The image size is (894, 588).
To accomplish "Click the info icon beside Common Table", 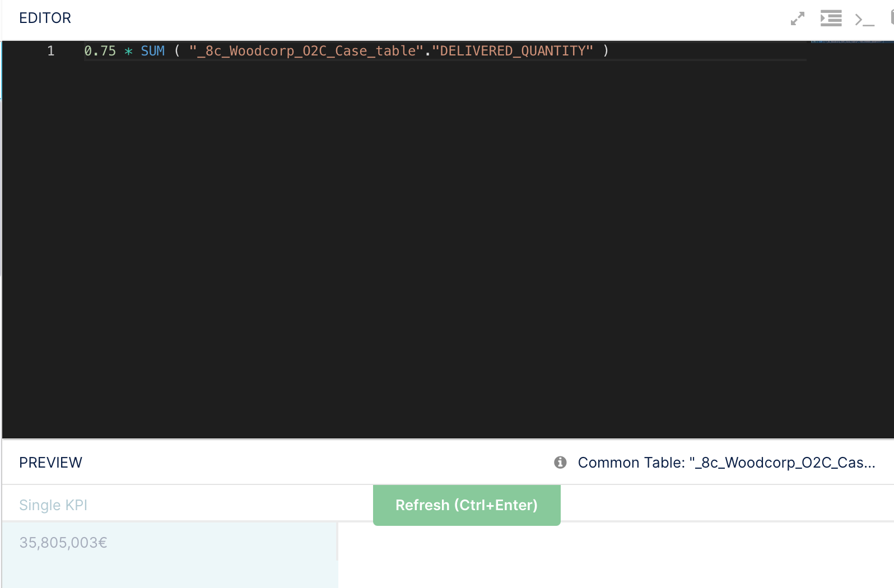I will [x=560, y=463].
